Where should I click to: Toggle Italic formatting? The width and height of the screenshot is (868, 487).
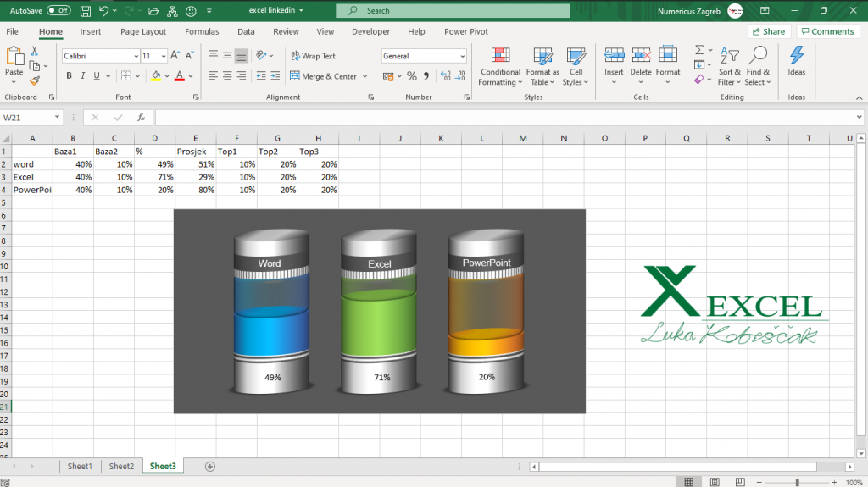[82, 76]
